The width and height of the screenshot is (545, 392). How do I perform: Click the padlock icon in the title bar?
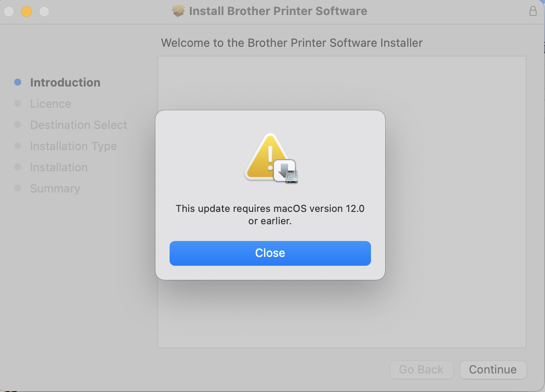coord(533,11)
